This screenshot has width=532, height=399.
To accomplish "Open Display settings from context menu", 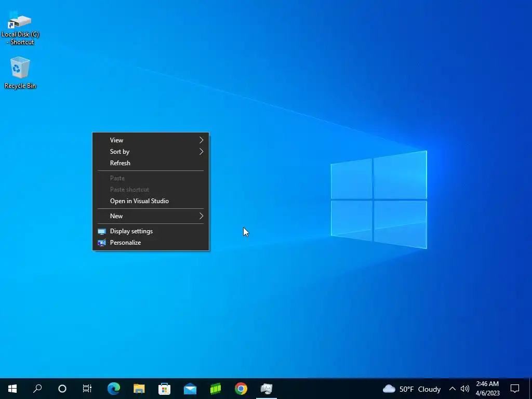I will click(x=151, y=231).
